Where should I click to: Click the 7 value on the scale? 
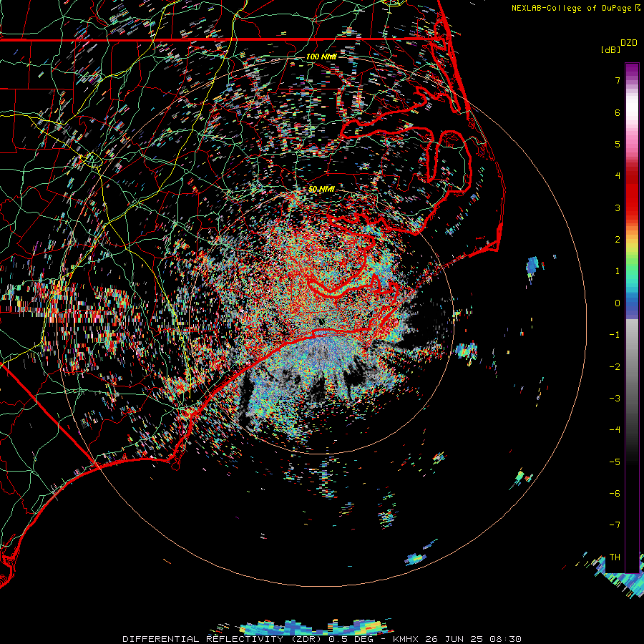coord(618,80)
